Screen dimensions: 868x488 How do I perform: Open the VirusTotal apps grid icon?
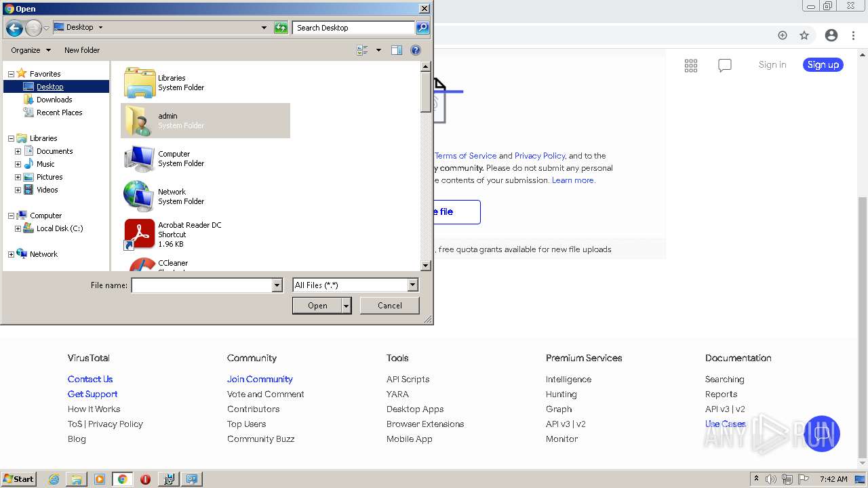coord(691,65)
